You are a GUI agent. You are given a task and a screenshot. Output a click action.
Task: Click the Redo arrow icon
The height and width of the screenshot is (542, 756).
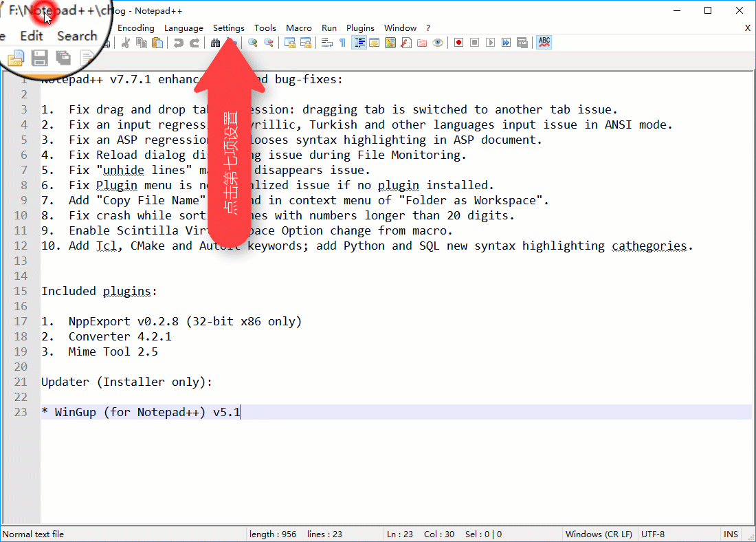coord(194,43)
